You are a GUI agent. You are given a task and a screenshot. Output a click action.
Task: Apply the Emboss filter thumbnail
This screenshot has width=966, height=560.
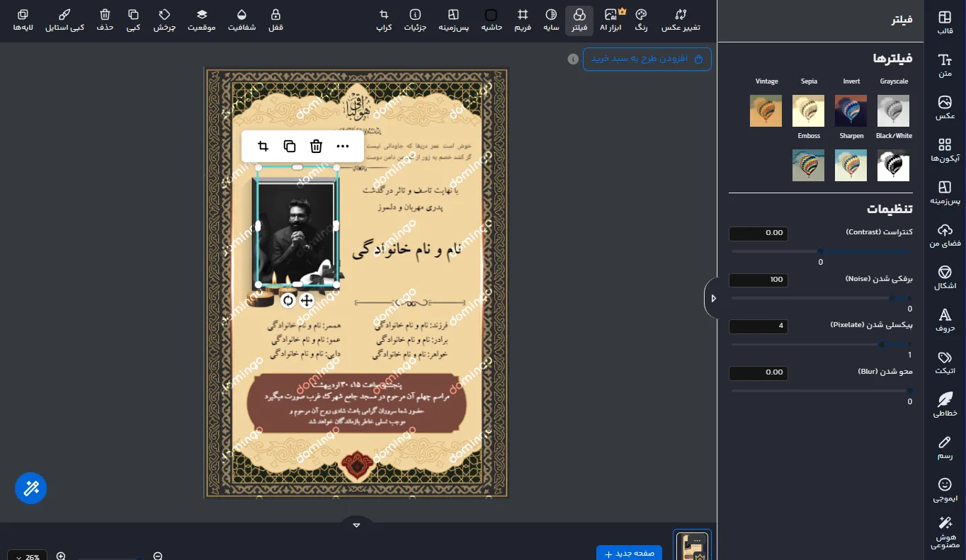[x=808, y=165]
